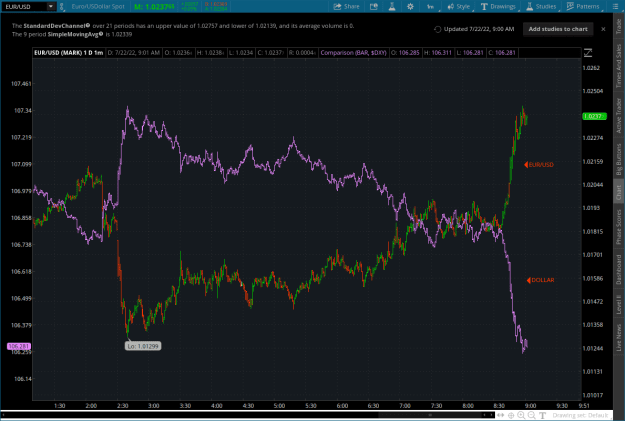Click the green 1.0237 current price bubble
The height and width of the screenshot is (421, 625).
(594, 116)
